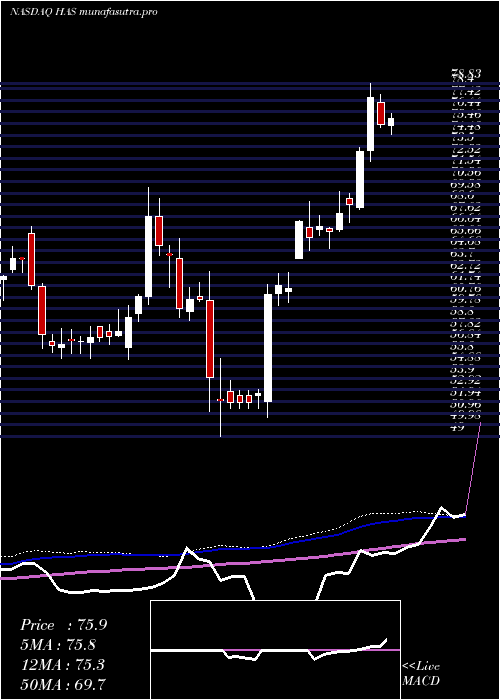The width and height of the screenshot is (500, 700).
Task: Click the 53.9 price axis label
Action: [x=463, y=370]
